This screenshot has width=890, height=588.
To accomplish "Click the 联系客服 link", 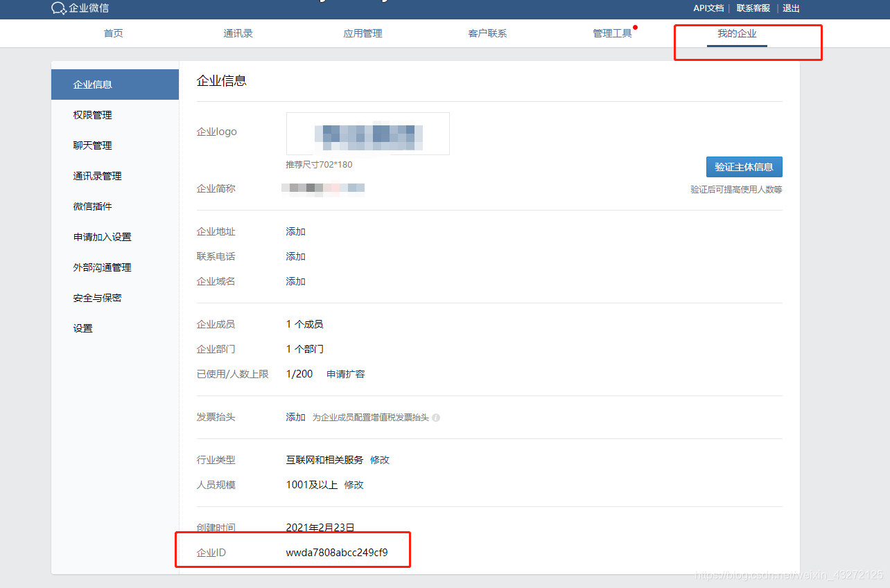I will (x=753, y=8).
